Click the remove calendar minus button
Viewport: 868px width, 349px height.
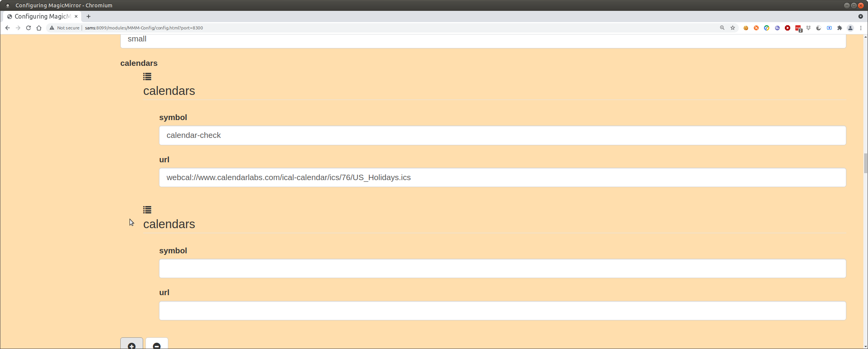point(157,344)
